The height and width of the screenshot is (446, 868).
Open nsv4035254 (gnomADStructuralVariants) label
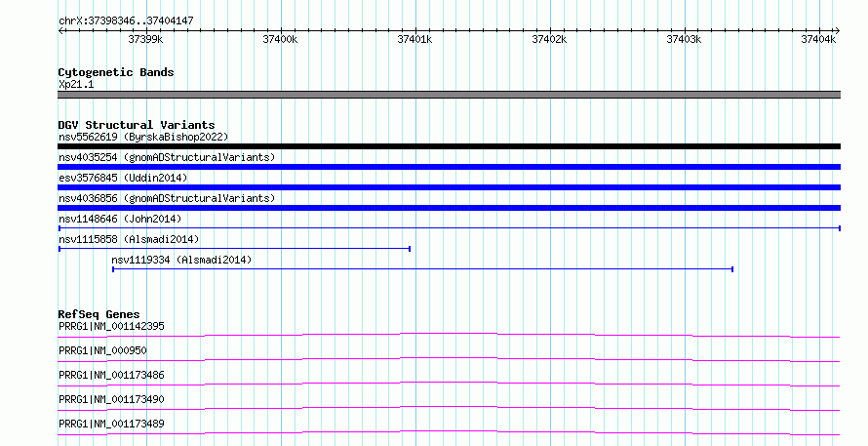pyautogui.click(x=167, y=157)
